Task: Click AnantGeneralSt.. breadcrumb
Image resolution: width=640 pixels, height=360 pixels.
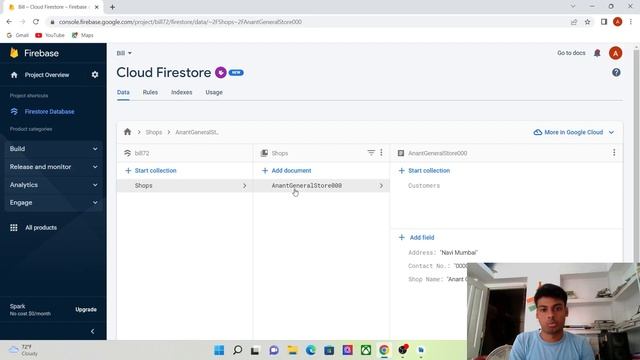Action: click(197, 132)
